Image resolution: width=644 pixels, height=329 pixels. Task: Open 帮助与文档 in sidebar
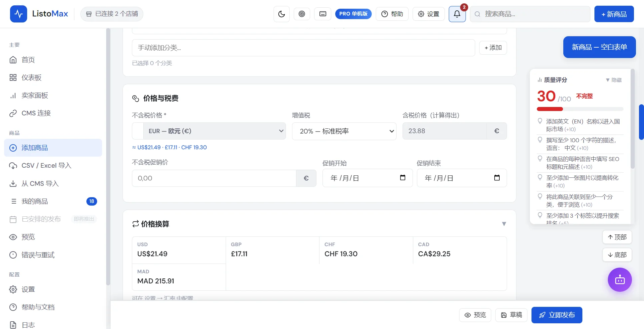click(x=53, y=307)
